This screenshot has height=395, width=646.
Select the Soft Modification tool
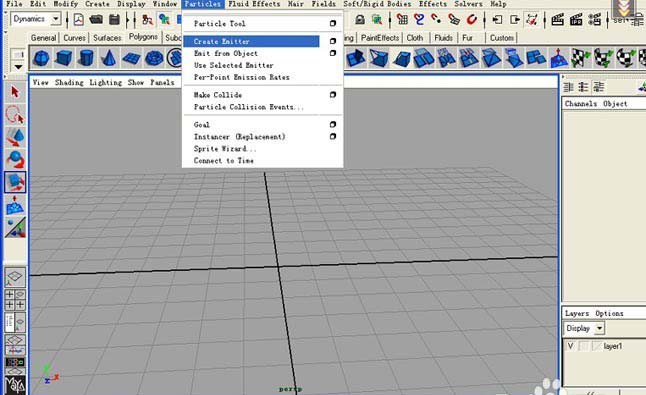pyautogui.click(x=15, y=205)
